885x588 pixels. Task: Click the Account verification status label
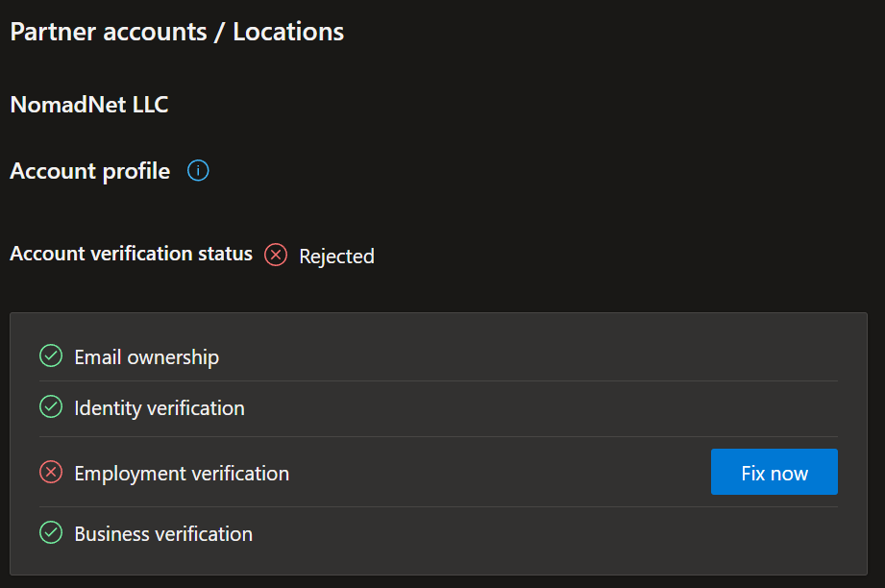(131, 254)
